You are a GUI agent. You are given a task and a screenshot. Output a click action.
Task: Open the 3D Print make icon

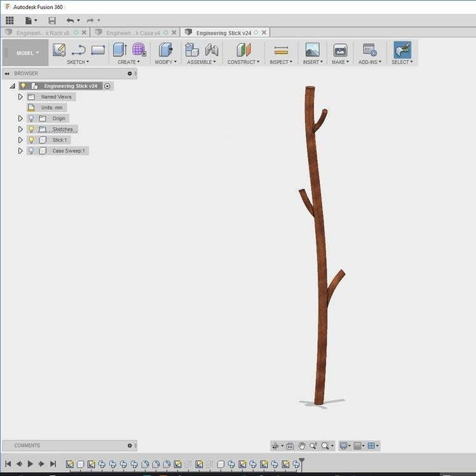340,50
